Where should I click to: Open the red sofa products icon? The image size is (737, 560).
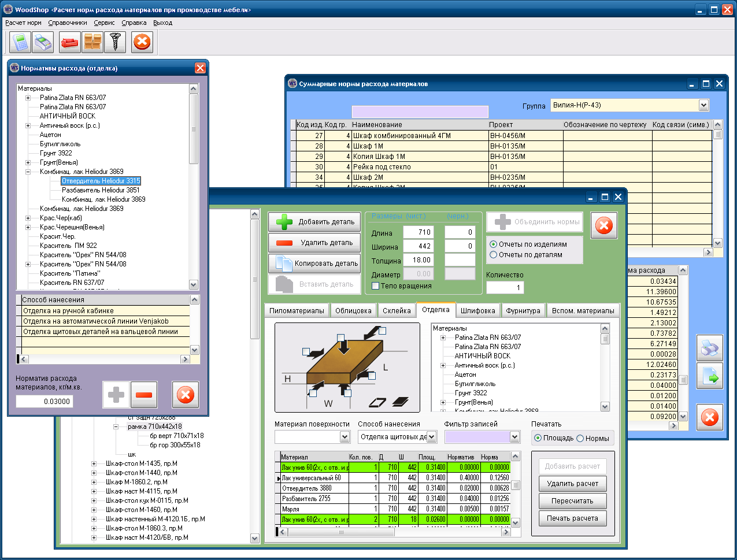[71, 42]
